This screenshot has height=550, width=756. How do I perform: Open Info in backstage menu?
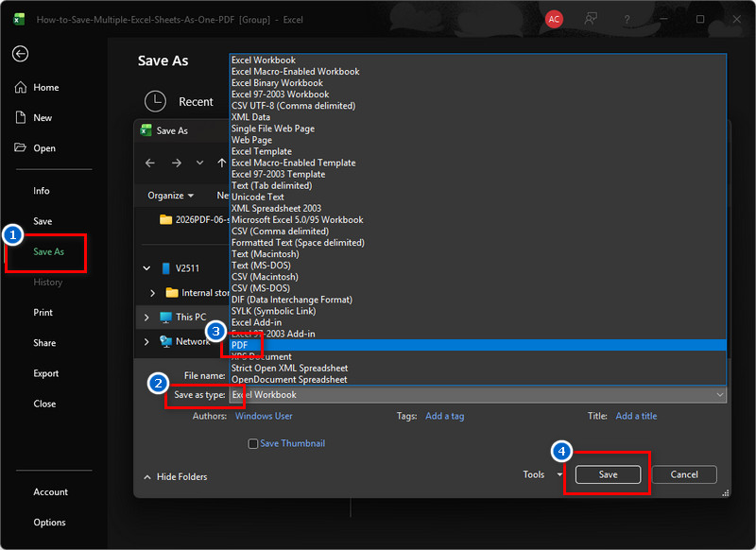coord(42,191)
